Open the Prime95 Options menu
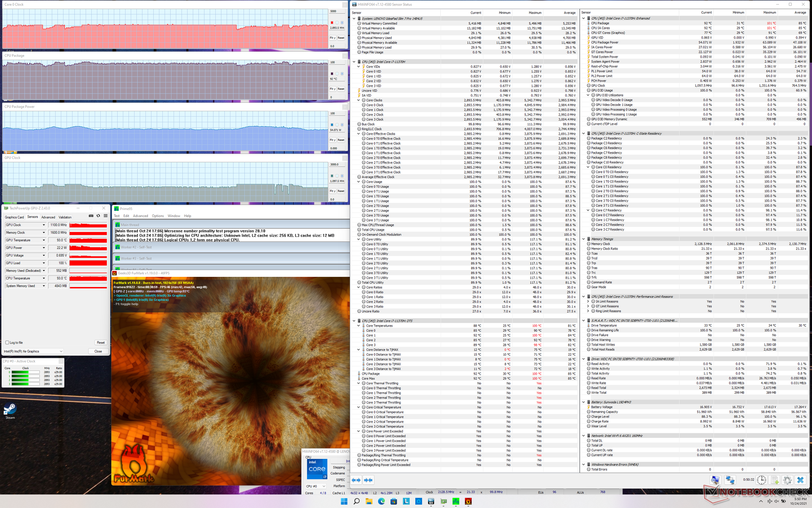 click(158, 216)
